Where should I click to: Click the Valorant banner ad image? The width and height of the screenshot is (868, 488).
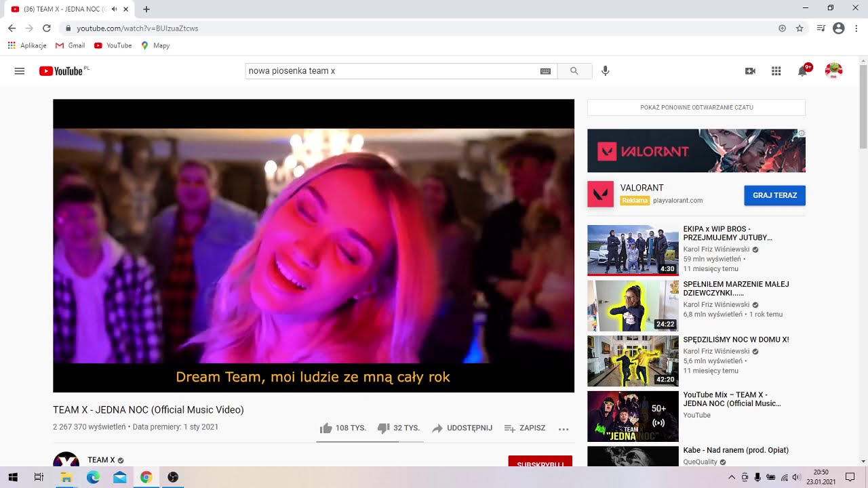[x=696, y=150]
